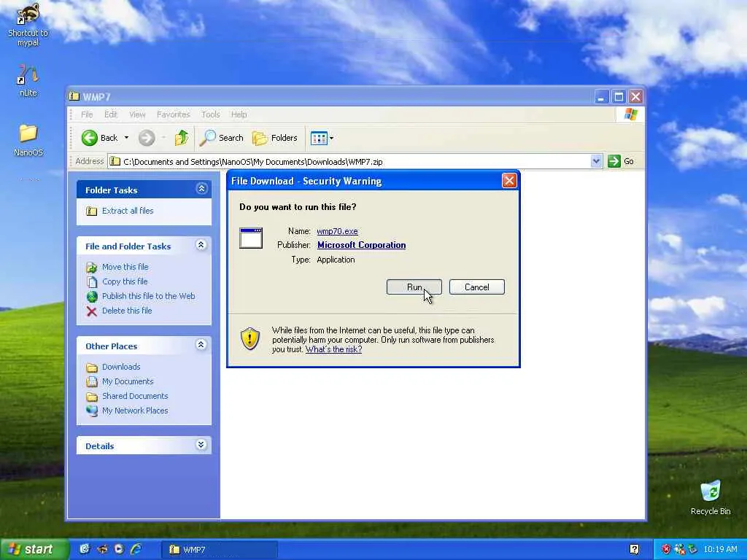Click the Internet Explorer quick launch icon
This screenshot has width=747, height=560.
tap(136, 549)
